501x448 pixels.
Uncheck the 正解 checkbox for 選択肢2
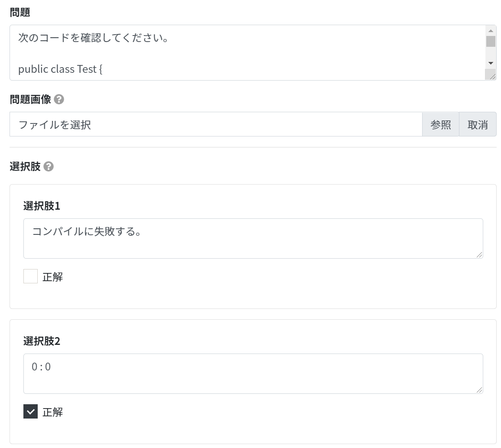pyautogui.click(x=30, y=411)
